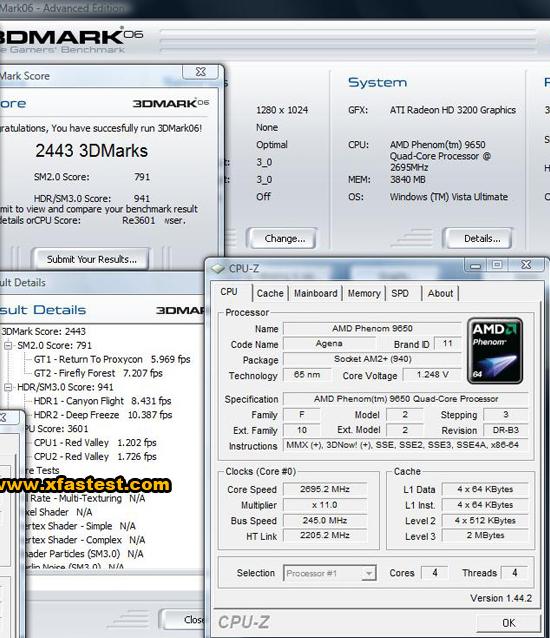550x638 pixels.
Task: Click the AMD Phenom processor logo
Action: coord(495,351)
